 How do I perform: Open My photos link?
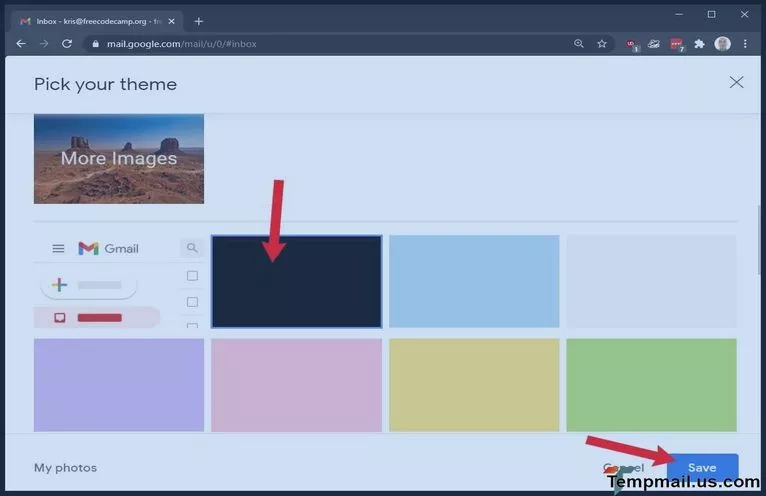[65, 468]
